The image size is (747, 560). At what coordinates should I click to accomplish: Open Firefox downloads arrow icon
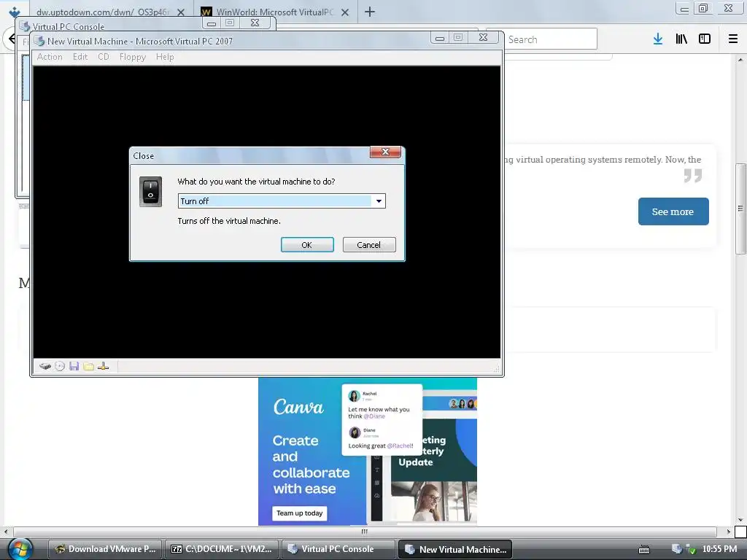point(658,39)
